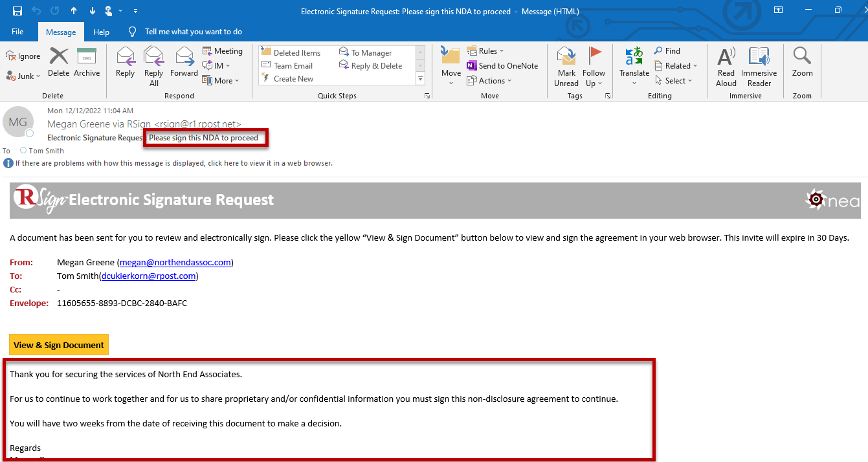Screen dimensions: 868x462
Task: Expand More respond options
Action: pyautogui.click(x=221, y=80)
